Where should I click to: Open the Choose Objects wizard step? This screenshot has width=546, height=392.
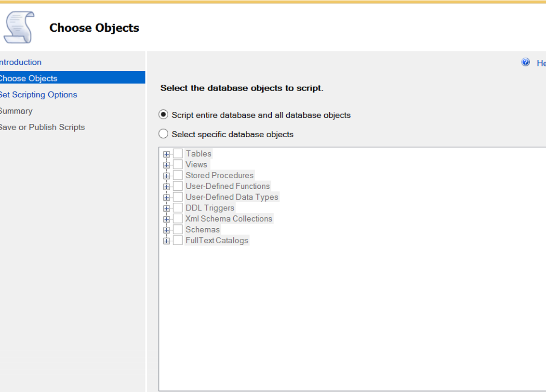(72, 78)
